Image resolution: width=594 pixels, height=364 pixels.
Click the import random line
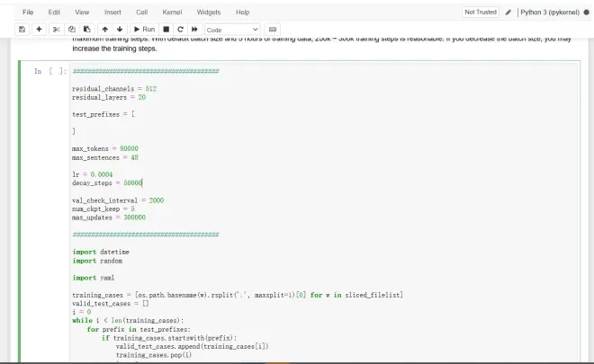click(97, 261)
